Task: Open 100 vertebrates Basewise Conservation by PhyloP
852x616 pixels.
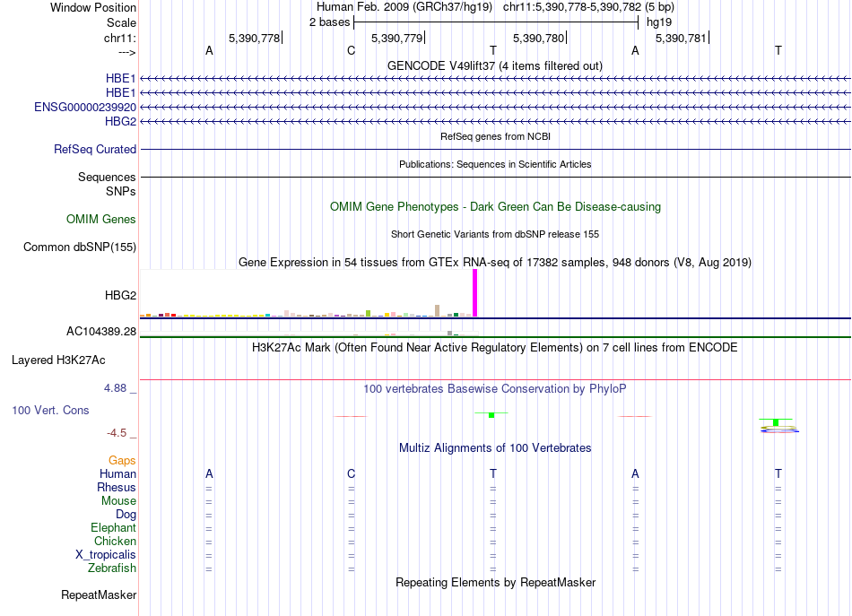Action: pos(495,389)
